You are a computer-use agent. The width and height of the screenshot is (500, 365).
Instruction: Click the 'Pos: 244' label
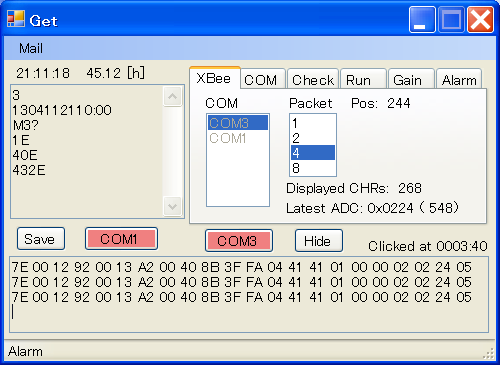pos(381,103)
